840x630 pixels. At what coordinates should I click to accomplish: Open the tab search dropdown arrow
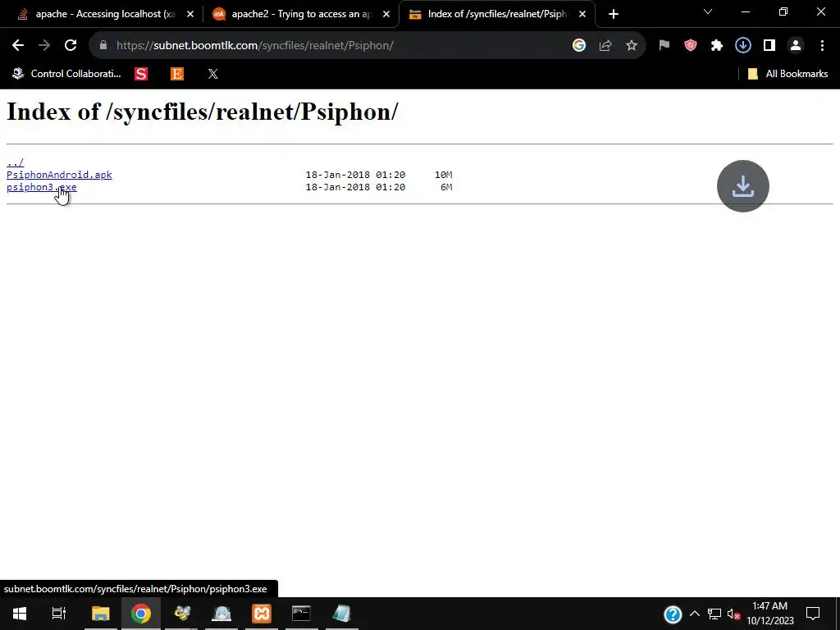tap(708, 11)
